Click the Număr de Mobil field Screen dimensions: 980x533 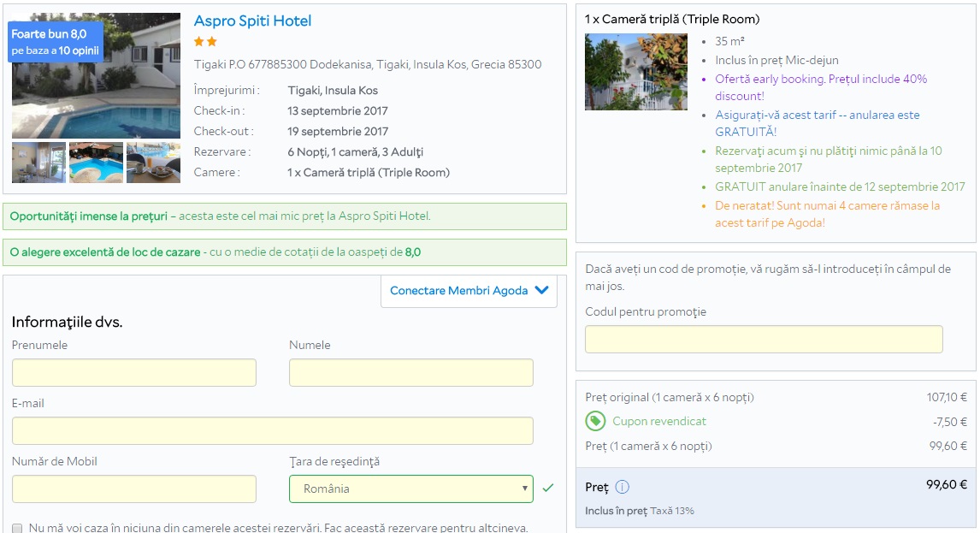[x=134, y=489]
